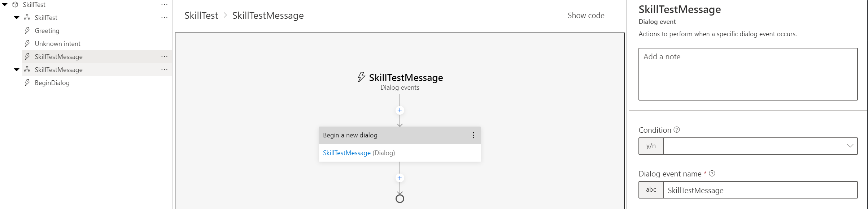Image resolution: width=868 pixels, height=209 pixels.
Task: Click the plus button below Begin a new dialog
Action: [x=400, y=178]
